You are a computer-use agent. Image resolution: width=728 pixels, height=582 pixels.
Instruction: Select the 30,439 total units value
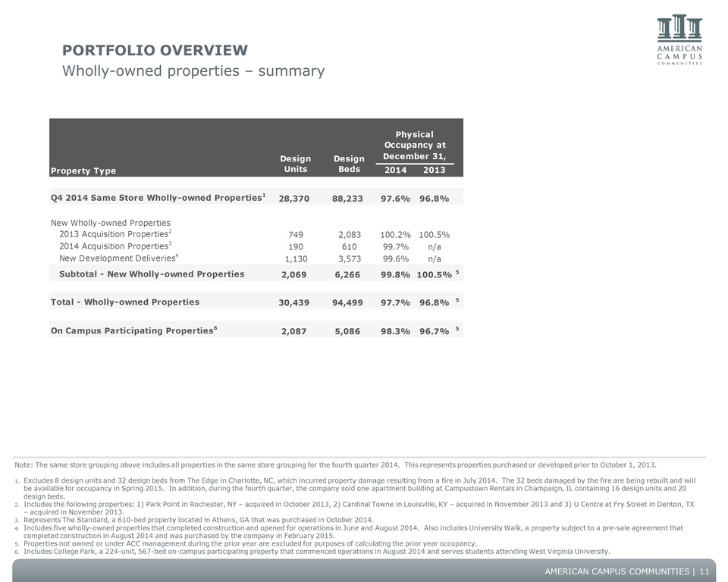point(294,302)
